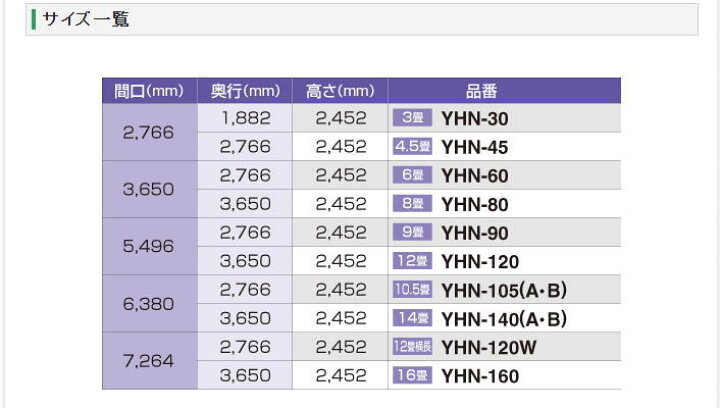Select the YHN-105(A·B) product number
The height and width of the screenshot is (408, 720).
click(504, 291)
